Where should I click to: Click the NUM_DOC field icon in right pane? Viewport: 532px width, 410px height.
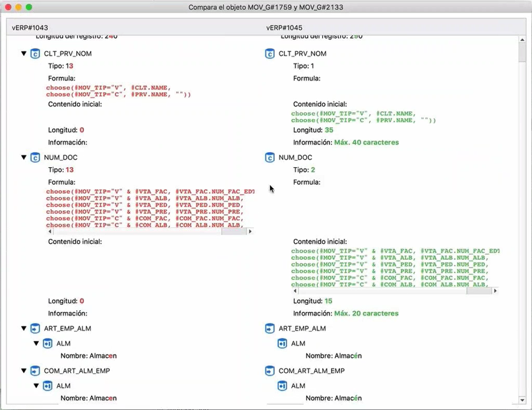270,158
